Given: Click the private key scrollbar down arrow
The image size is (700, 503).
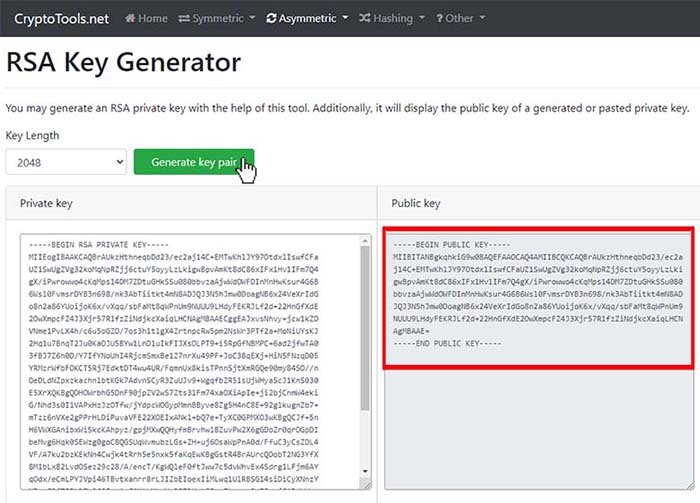Looking at the screenshot, I should click(x=365, y=471).
